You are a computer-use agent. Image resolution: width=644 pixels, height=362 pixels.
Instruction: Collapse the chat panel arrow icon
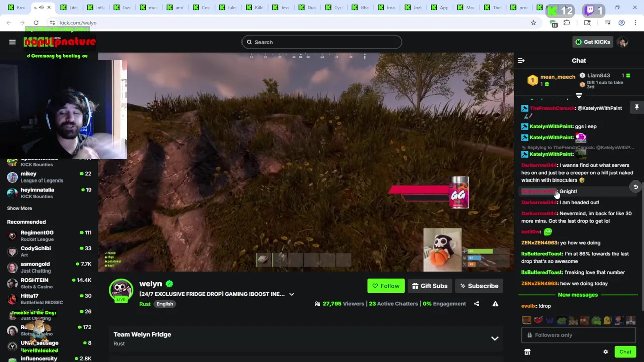click(x=521, y=61)
